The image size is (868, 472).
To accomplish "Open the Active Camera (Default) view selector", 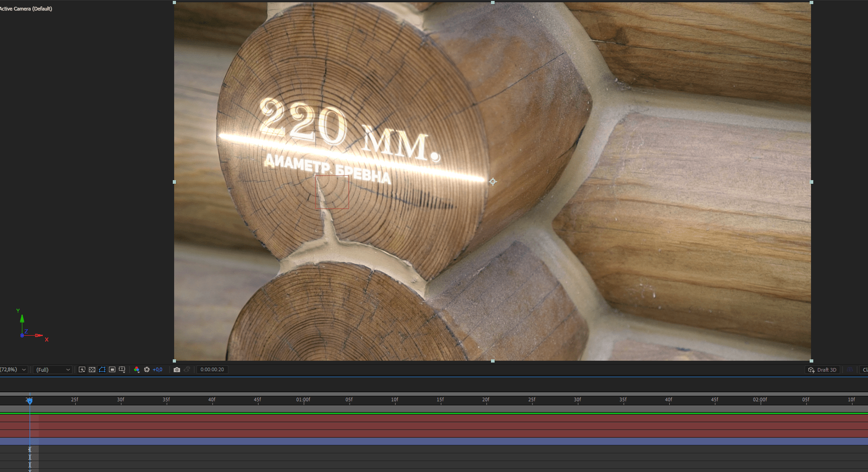I will [x=26, y=8].
